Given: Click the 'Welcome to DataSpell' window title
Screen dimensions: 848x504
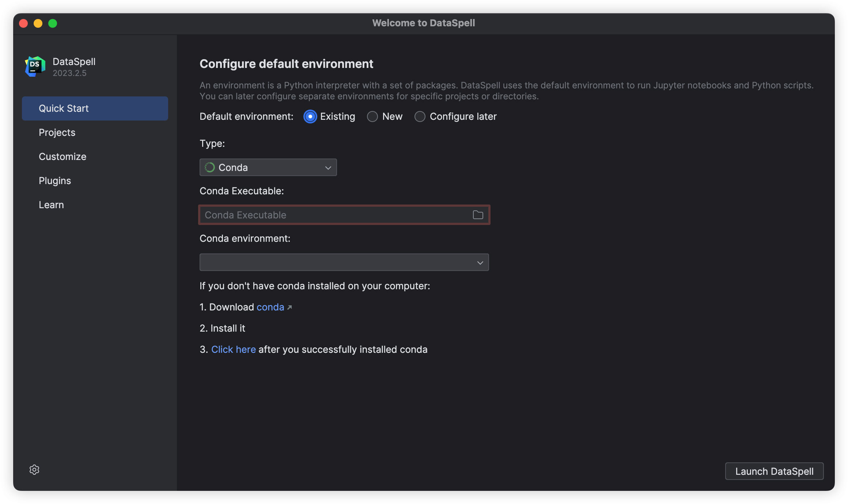Looking at the screenshot, I should click(x=424, y=23).
